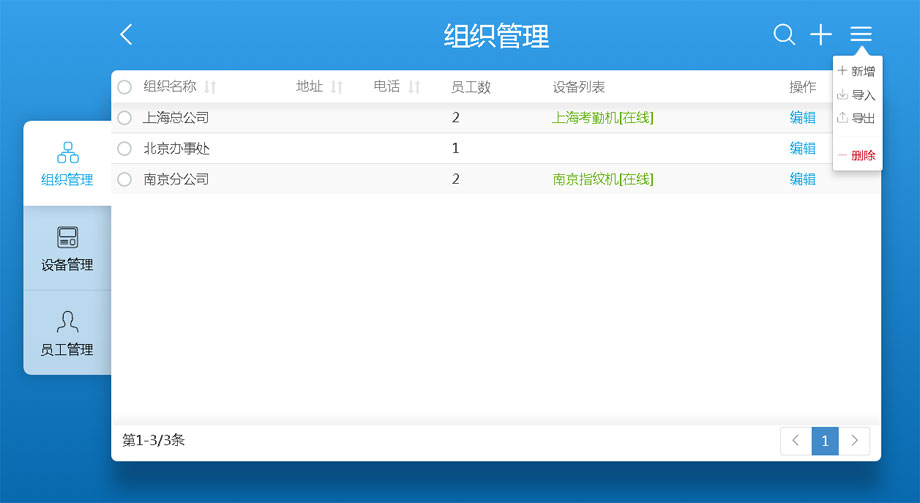This screenshot has width=920, height=503.
Task: Toggle the select-all circle in table header
Action: point(125,88)
